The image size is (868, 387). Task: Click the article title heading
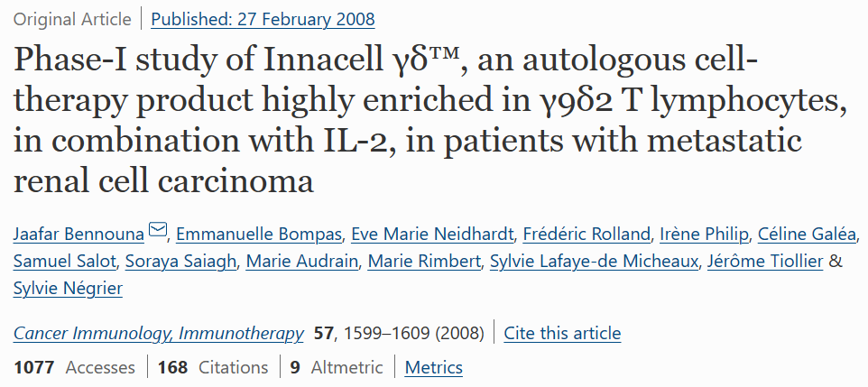[429, 121]
